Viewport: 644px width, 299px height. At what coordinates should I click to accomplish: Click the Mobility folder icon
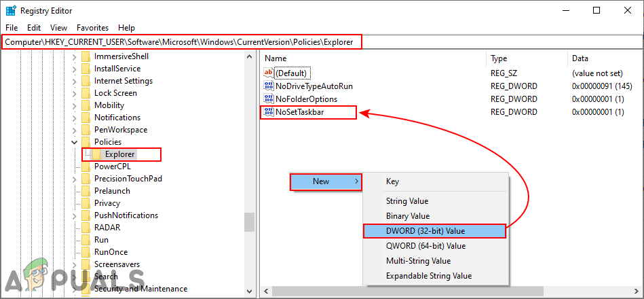pyautogui.click(x=86, y=105)
